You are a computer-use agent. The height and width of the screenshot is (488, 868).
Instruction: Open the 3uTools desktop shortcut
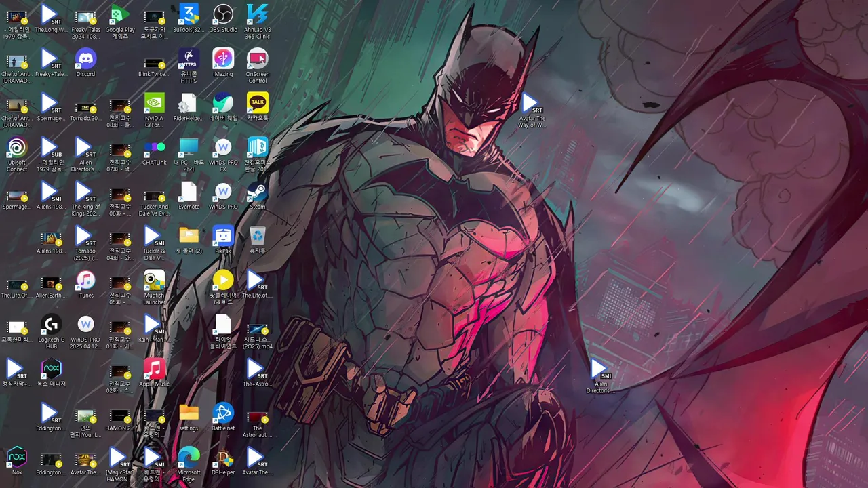click(189, 19)
